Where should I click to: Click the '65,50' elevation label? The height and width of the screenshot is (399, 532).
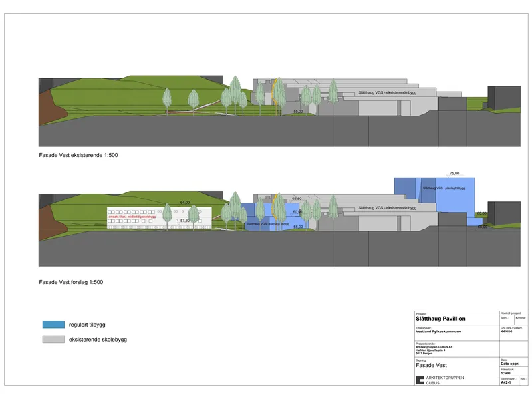(297, 199)
